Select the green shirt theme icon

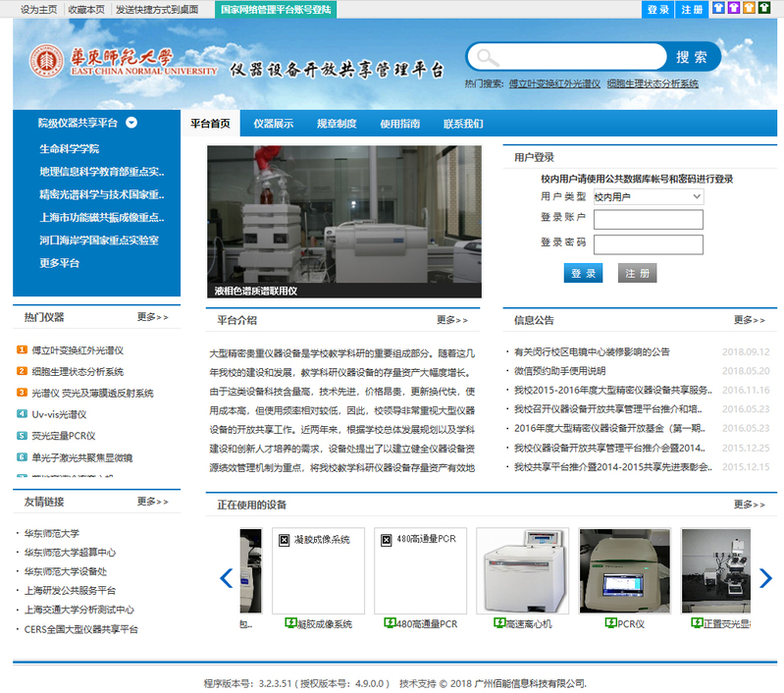(763, 9)
